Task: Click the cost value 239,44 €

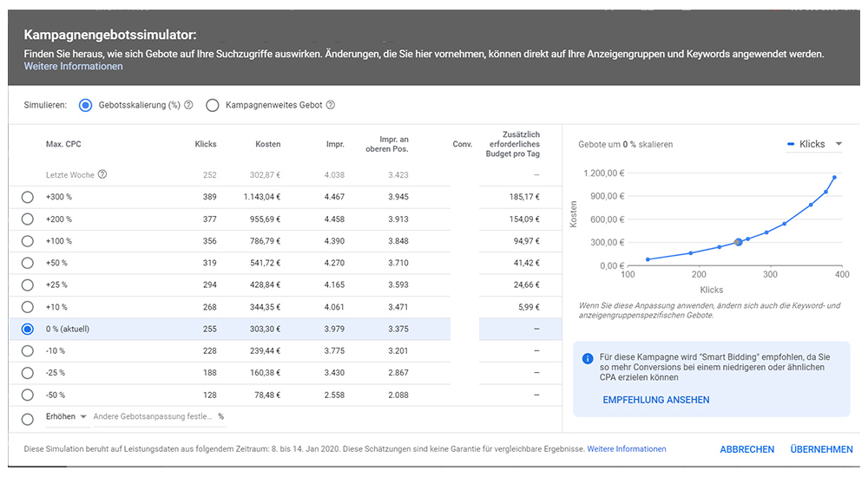Action: (x=265, y=351)
